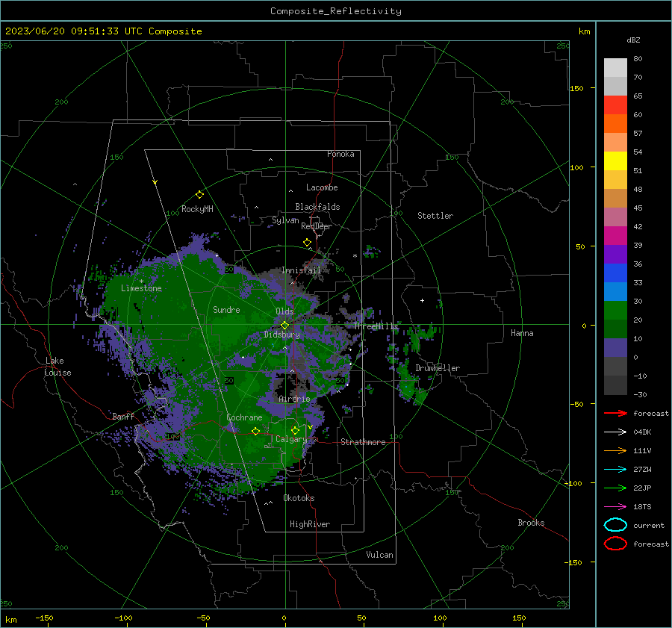Screen dimensions: 672x628
Task: Click the magenta 18TS arrow legend entry
Action: pyautogui.click(x=615, y=506)
